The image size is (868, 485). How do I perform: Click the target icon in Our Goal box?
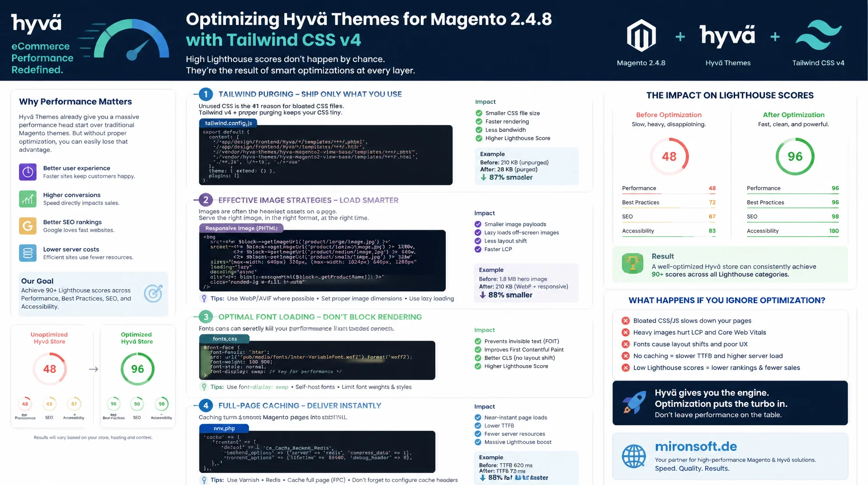tap(153, 293)
